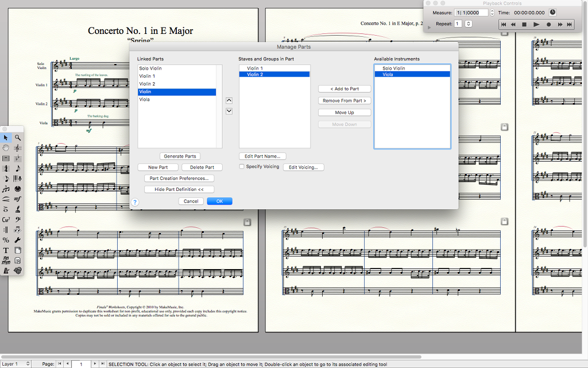The image size is (588, 368).
Task: Open playback clock settings icon
Action: [553, 13]
